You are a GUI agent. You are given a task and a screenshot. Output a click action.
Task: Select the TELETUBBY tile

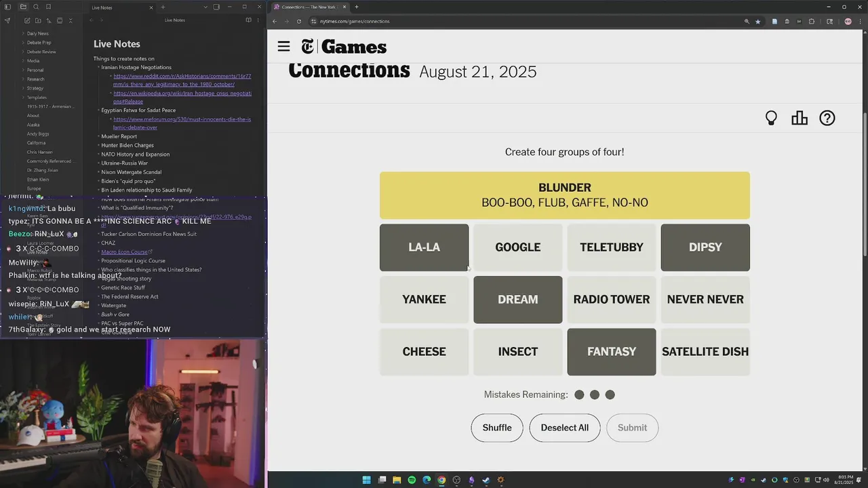[x=612, y=247]
